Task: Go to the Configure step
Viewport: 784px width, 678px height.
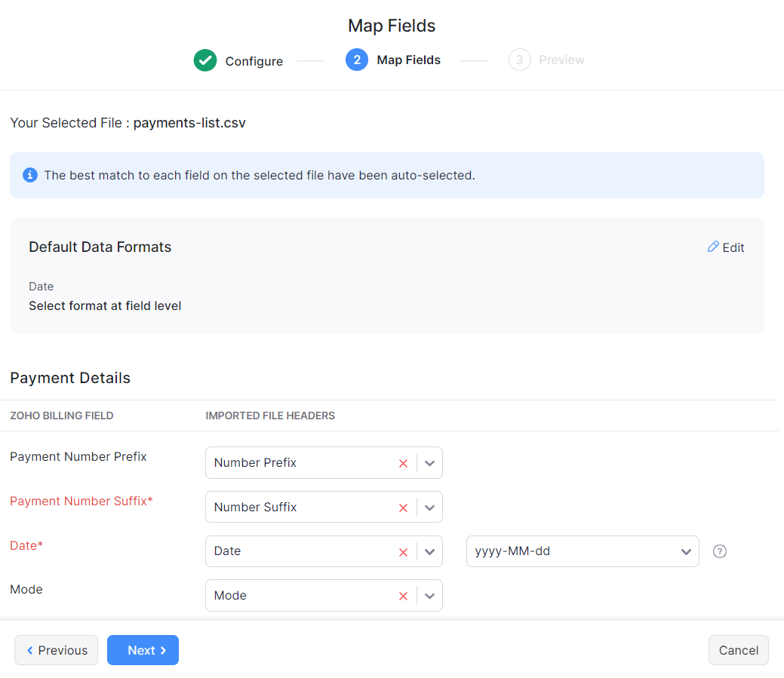Action: pyautogui.click(x=254, y=61)
